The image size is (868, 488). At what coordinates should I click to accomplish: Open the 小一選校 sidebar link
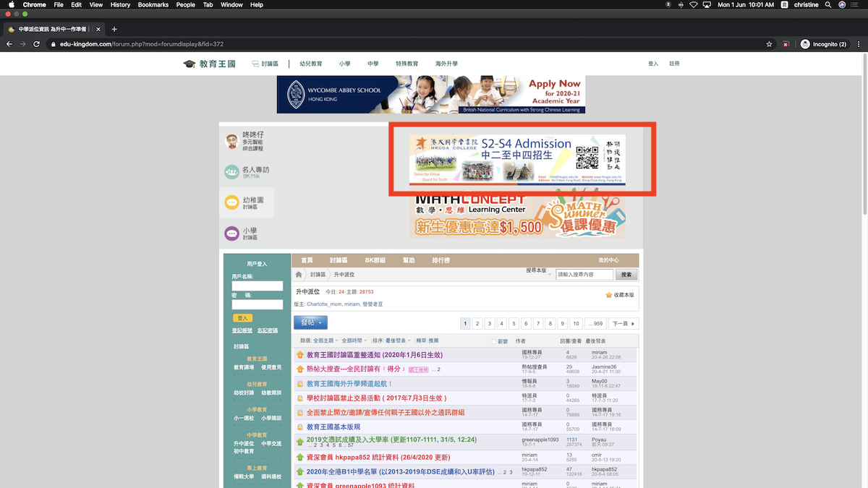pyautogui.click(x=242, y=418)
